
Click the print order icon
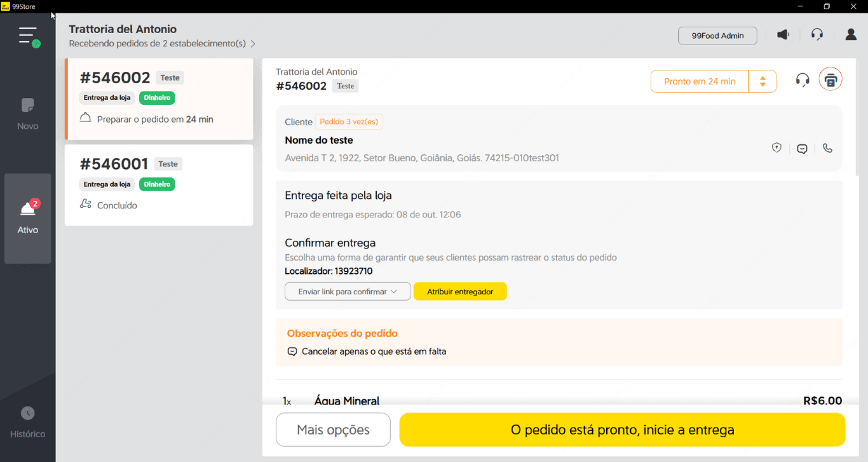point(830,80)
